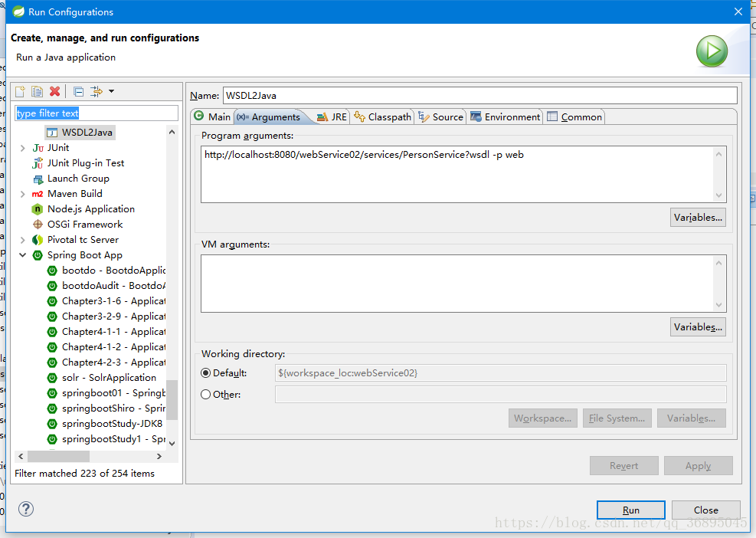Select Chapter3-2-9 Application entry
The width and height of the screenshot is (756, 538).
106,317
